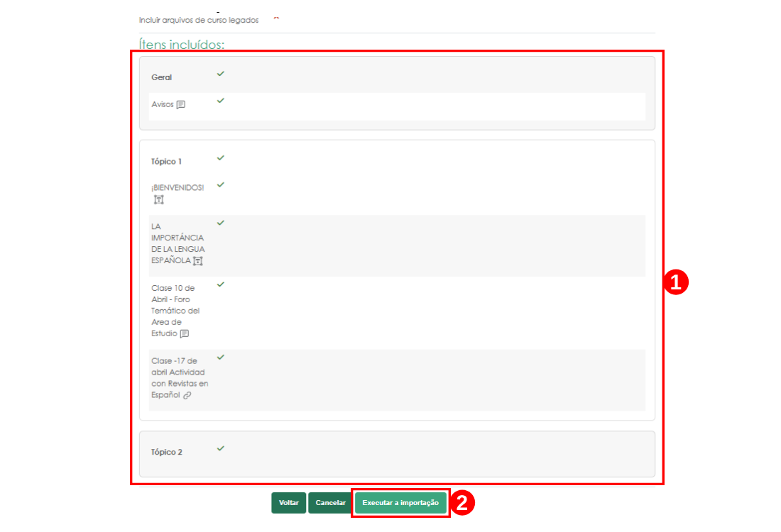Click the label icon after LENGUA ESPAÑOLA
The image size is (781, 532).
click(198, 261)
